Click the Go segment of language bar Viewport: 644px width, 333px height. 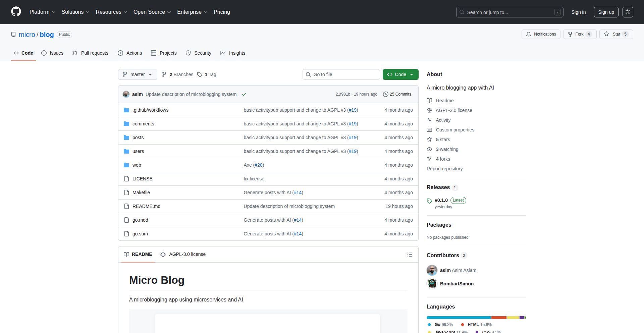458,318
